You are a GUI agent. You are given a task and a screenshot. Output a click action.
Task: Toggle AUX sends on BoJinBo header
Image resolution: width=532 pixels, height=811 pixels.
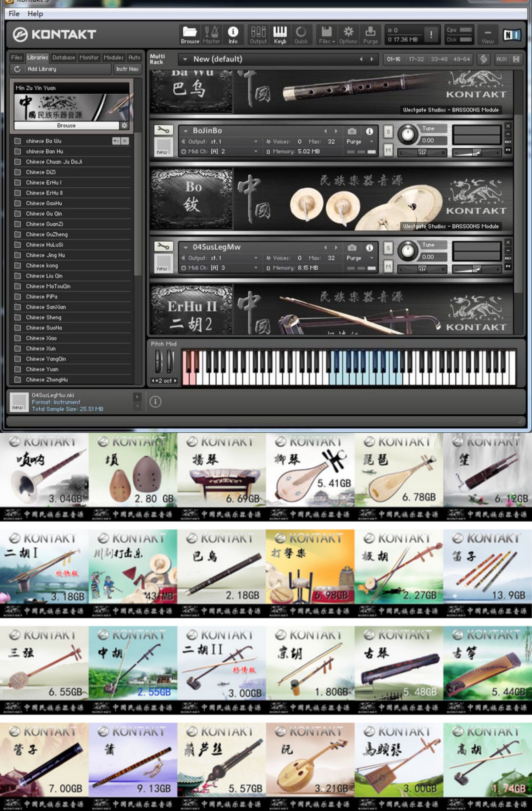point(508,142)
